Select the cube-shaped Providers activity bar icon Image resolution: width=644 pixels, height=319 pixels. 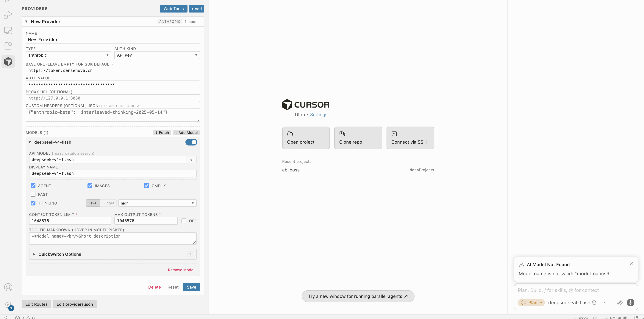(8, 62)
